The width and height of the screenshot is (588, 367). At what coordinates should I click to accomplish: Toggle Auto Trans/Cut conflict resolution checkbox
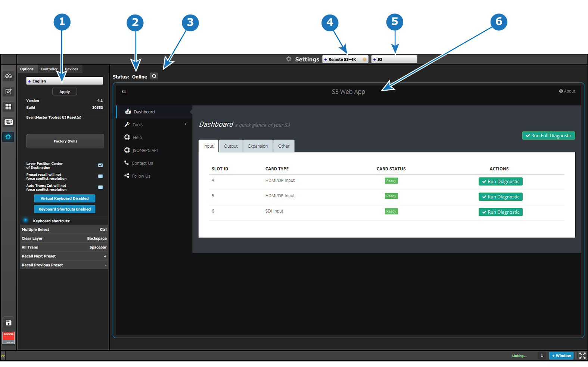(x=100, y=187)
